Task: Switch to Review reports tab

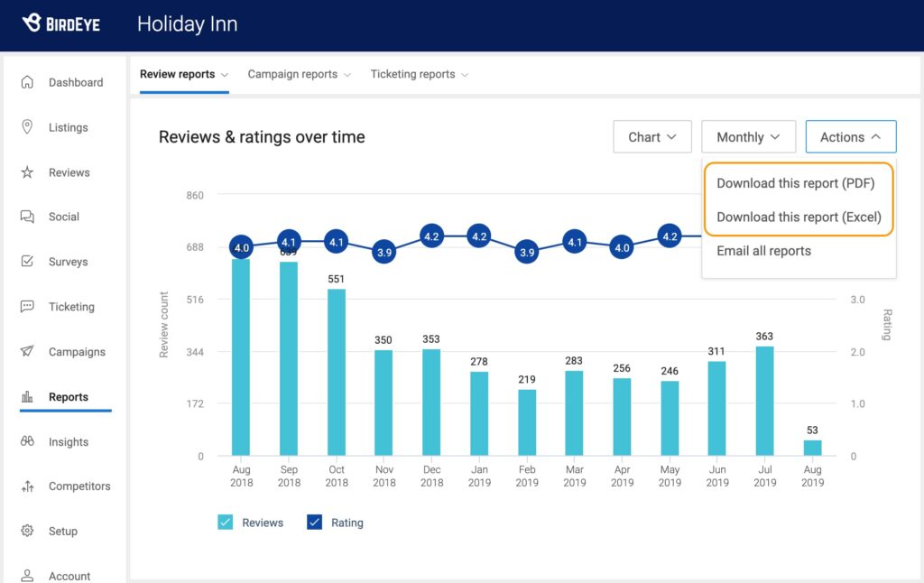Action: [x=178, y=74]
